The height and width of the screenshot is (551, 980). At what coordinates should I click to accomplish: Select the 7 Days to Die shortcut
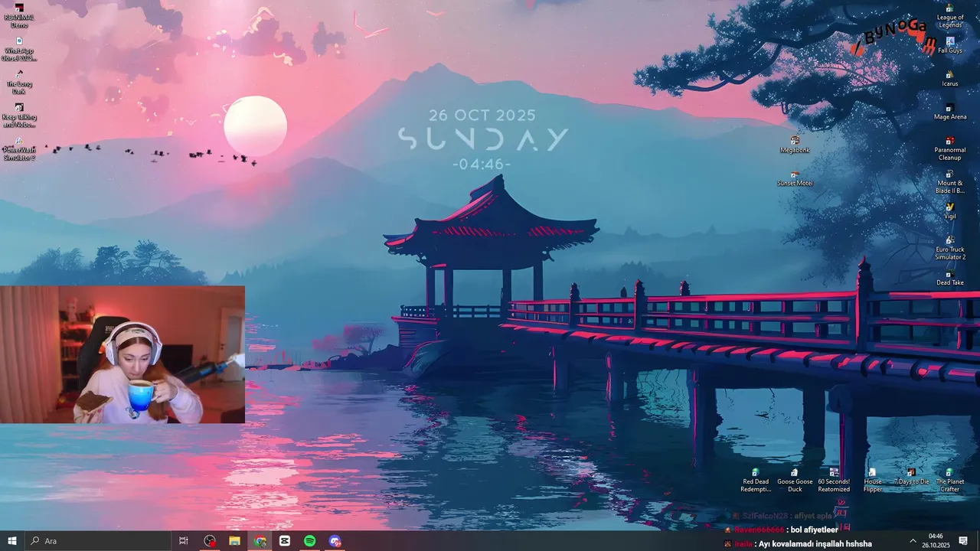point(911,477)
